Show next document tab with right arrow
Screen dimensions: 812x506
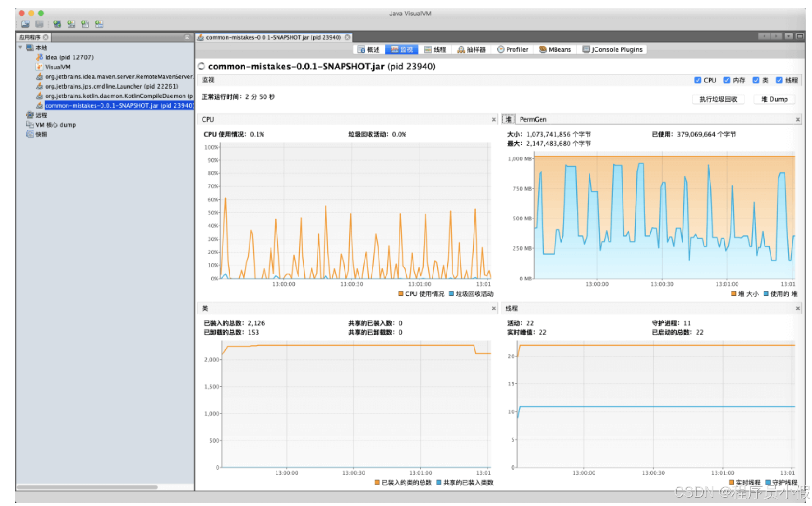776,36
